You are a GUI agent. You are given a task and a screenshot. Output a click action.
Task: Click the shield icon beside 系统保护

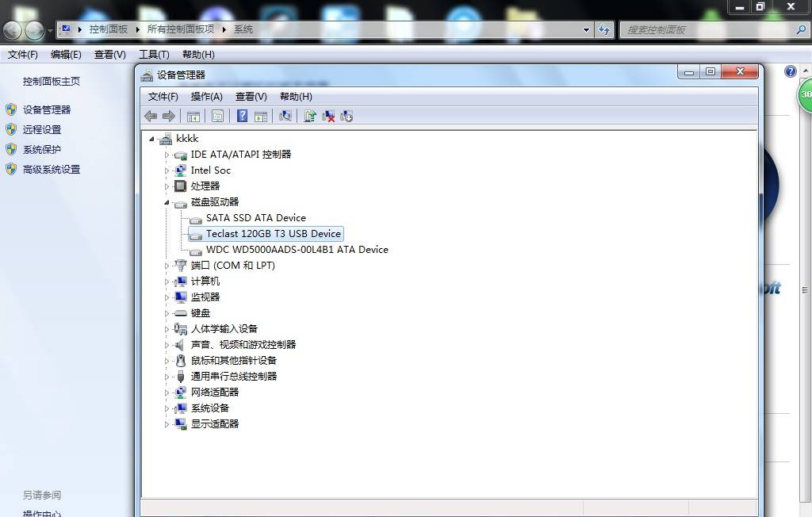11,149
